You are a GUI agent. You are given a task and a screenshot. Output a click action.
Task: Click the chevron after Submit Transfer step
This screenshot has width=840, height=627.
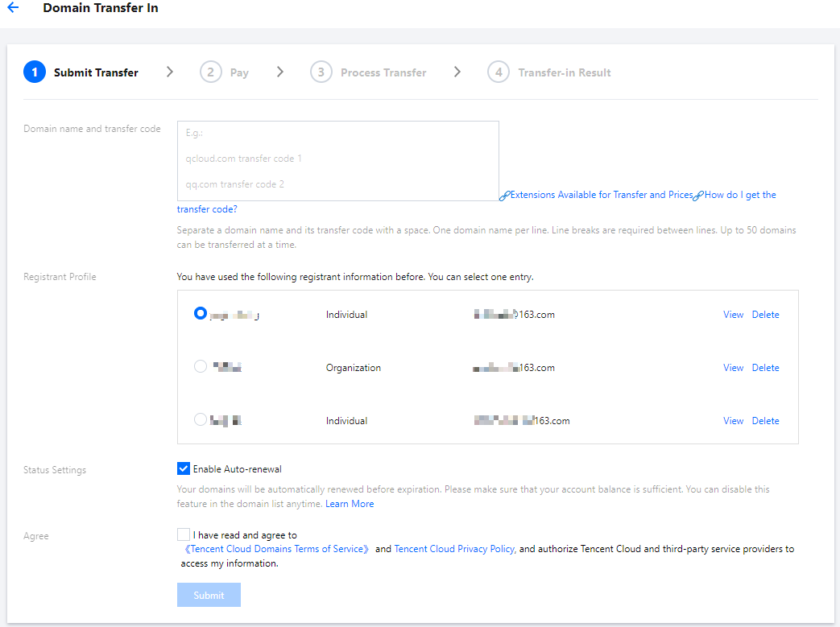click(x=169, y=72)
